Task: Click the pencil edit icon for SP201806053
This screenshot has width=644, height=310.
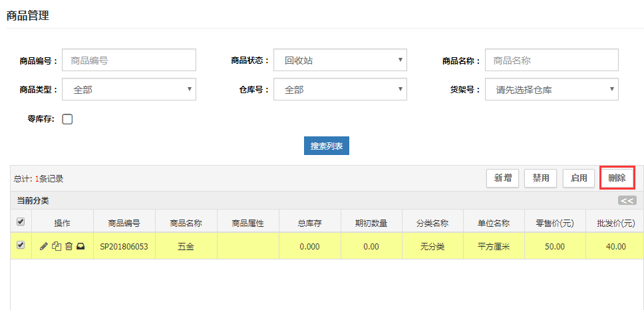Action: (x=44, y=246)
